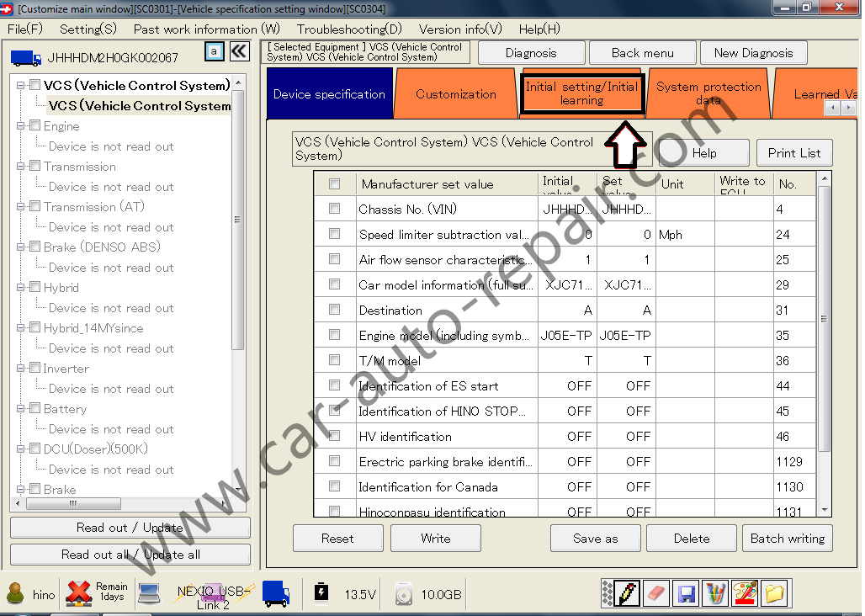
Task: Open the Setting(S) menu
Action: (x=88, y=29)
